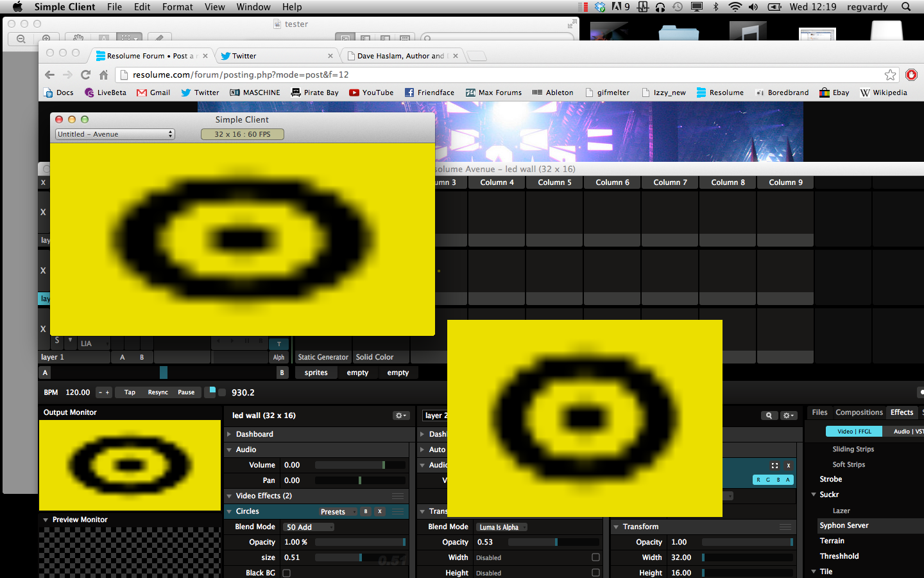Click the fullscreen icon in the clip panel
924x578 pixels.
tap(774, 466)
